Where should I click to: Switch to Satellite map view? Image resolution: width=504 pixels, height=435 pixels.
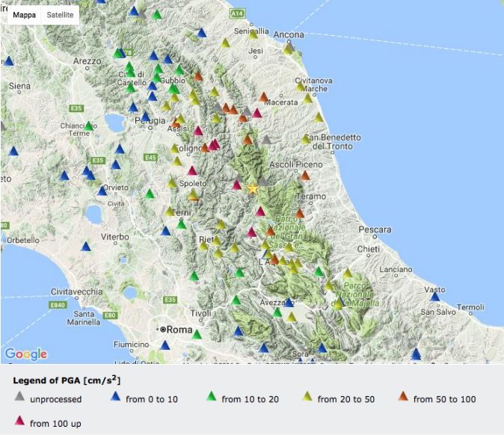coord(60,14)
